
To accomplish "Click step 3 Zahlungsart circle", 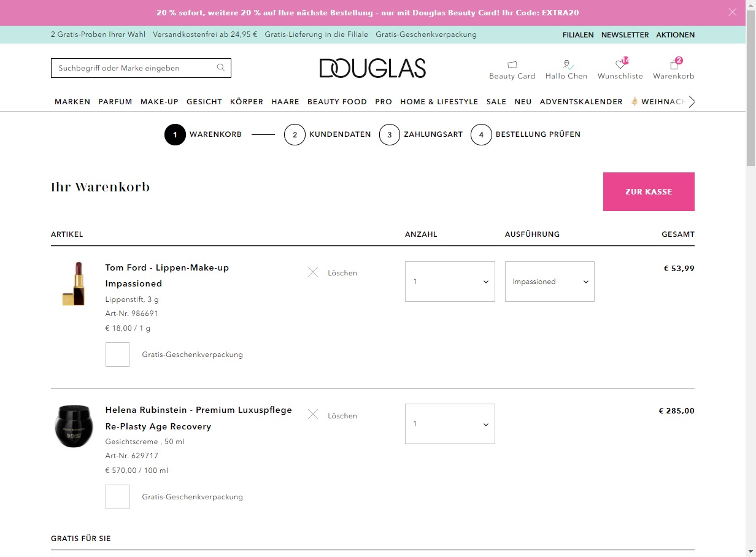I will pyautogui.click(x=390, y=134).
